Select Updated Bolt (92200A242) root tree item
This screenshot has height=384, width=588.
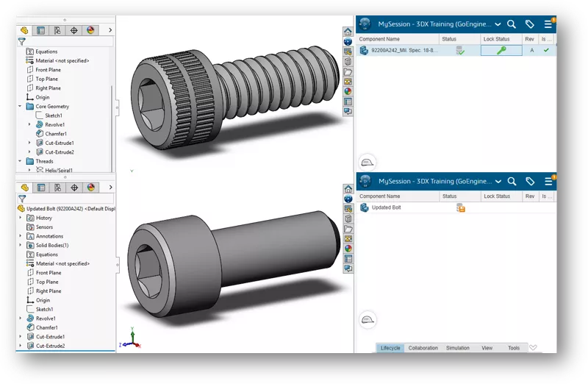pyautogui.click(x=67, y=209)
